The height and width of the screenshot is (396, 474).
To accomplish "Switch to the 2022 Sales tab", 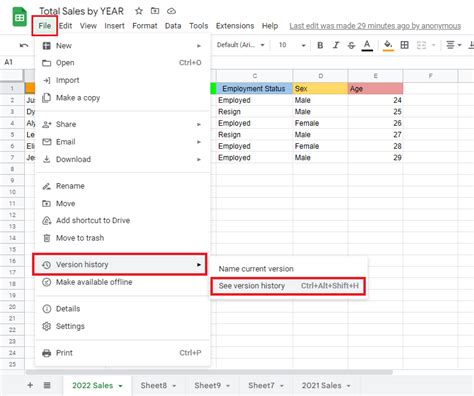I will click(93, 386).
